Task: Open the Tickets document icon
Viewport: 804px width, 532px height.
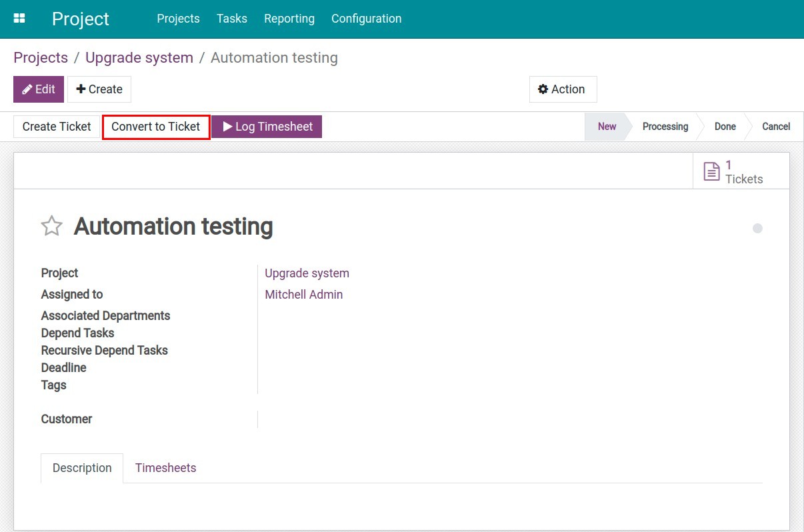Action: click(711, 172)
